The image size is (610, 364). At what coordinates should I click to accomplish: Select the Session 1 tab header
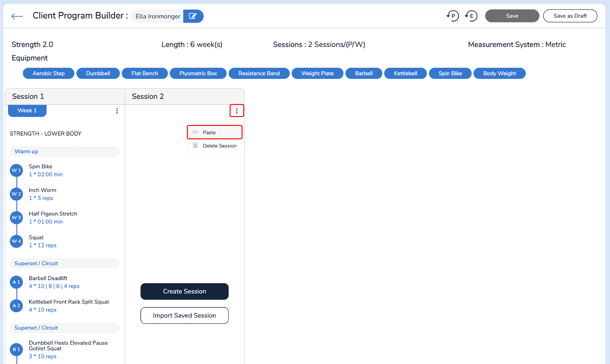[65, 96]
